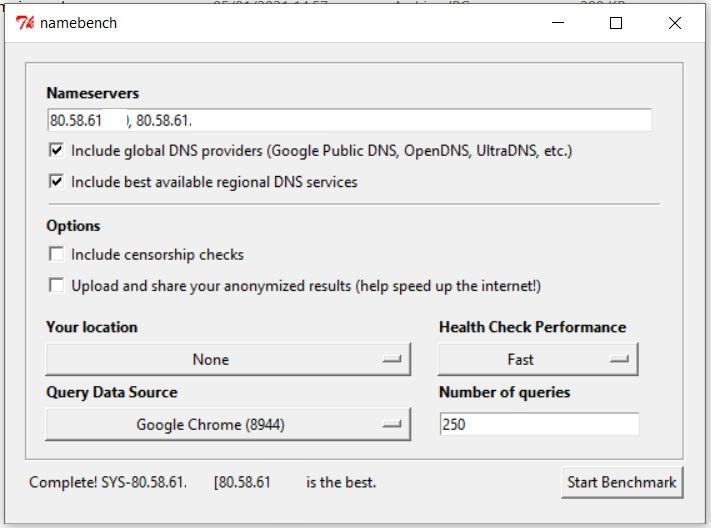Image resolution: width=711 pixels, height=528 pixels.
Task: Close the namebench window
Action: [x=674, y=23]
